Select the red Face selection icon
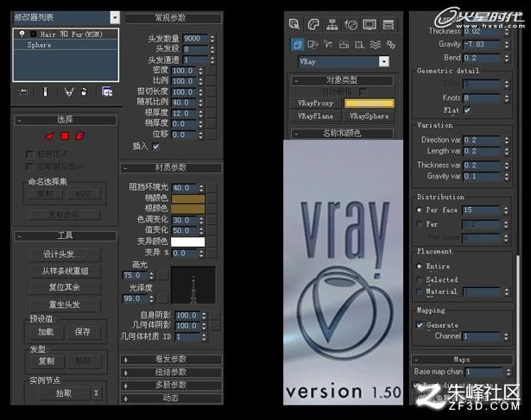 click(50, 136)
